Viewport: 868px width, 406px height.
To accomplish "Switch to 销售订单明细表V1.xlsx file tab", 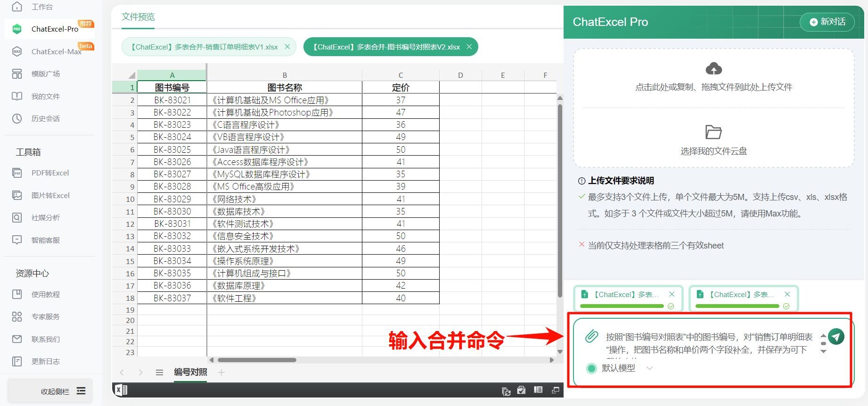I will [204, 47].
